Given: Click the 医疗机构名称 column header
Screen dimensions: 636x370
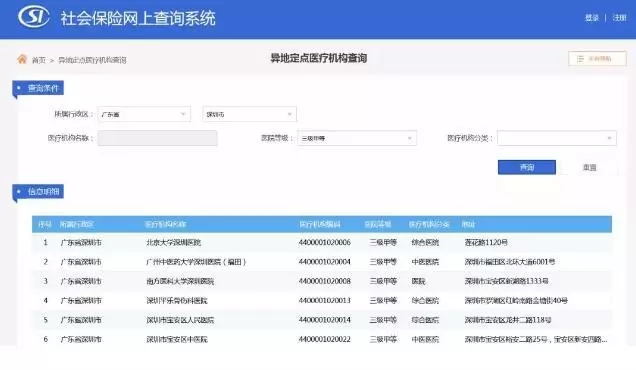Looking at the screenshot, I should pos(165,224).
